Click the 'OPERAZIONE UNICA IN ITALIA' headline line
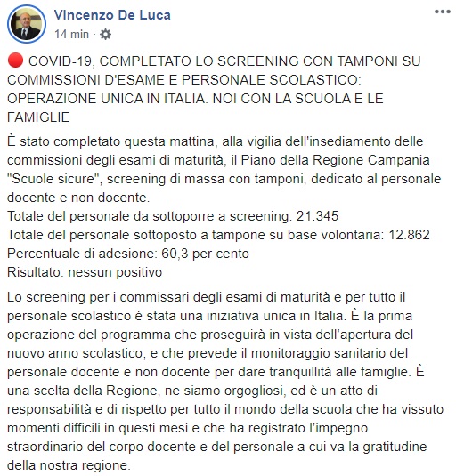Image resolution: width=456 pixels, height=476 pixels. (195, 99)
